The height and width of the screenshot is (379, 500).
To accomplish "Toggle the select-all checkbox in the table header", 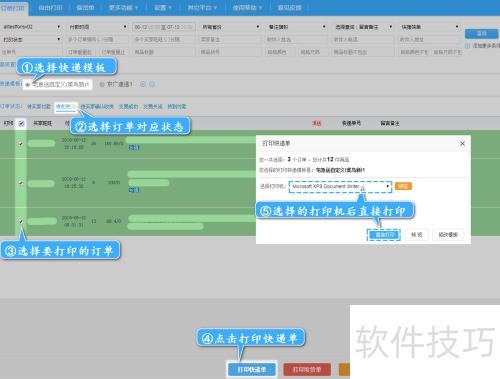I will [x=21, y=124].
